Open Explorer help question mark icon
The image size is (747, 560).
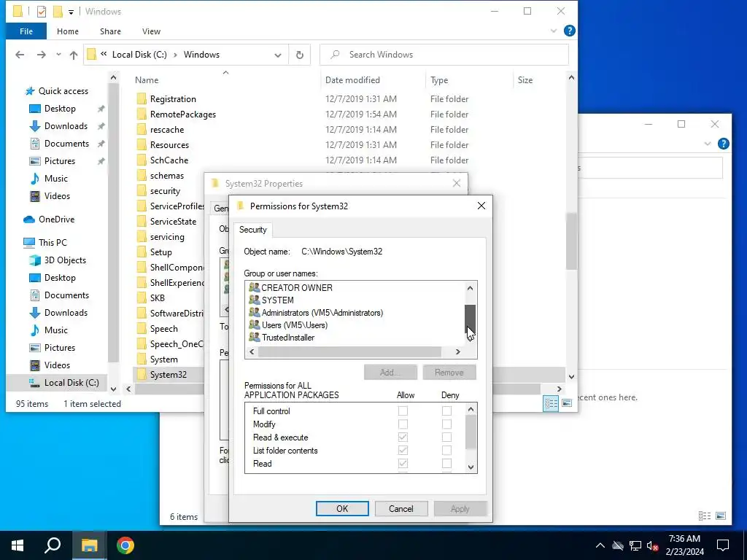569,31
